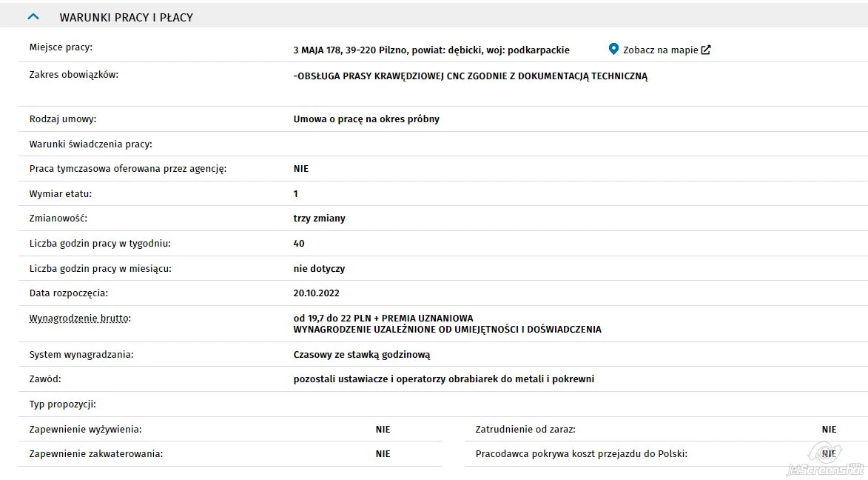Screen dimensions: 868x480
Task: Click the Wynagrodzenie brutto underlined label
Action: (x=80, y=319)
